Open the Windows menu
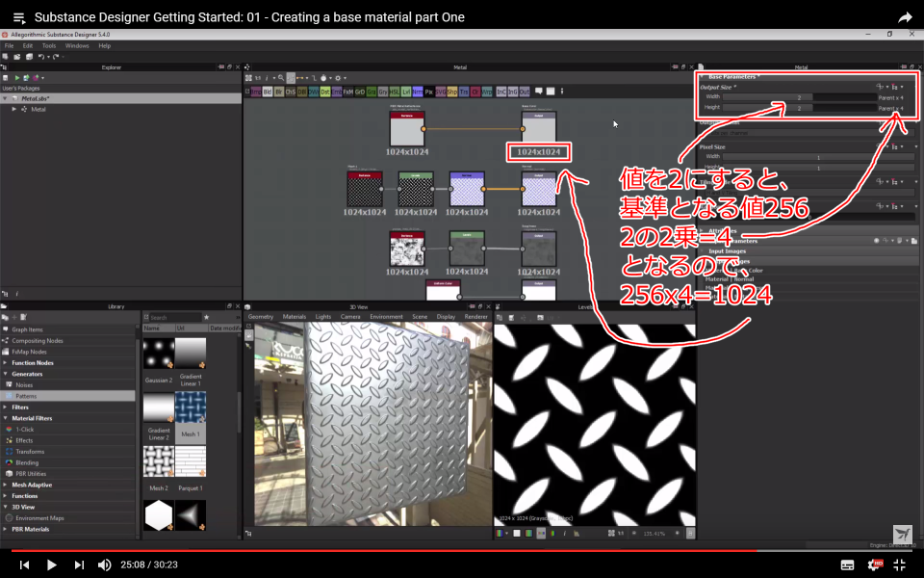Viewport: 924px width, 578px height. 77,45
